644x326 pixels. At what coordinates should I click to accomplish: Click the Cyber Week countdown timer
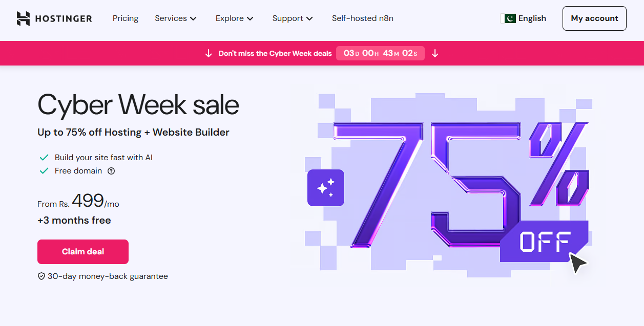[380, 53]
